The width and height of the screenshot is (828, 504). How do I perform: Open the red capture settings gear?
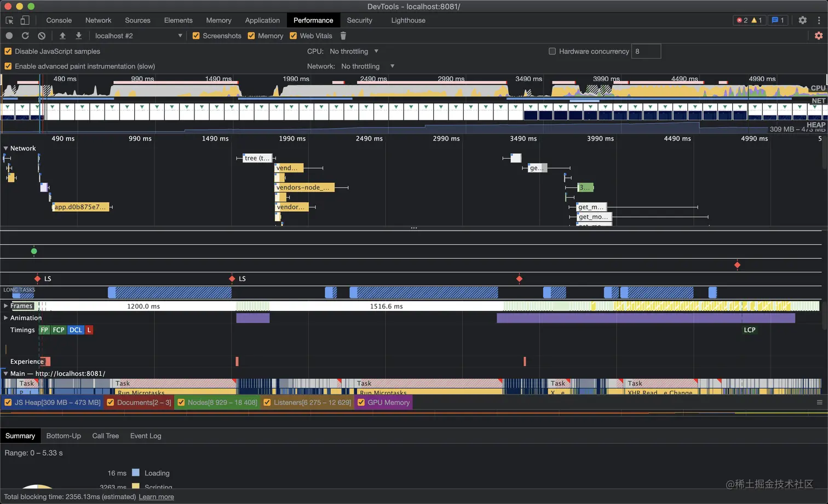point(819,36)
